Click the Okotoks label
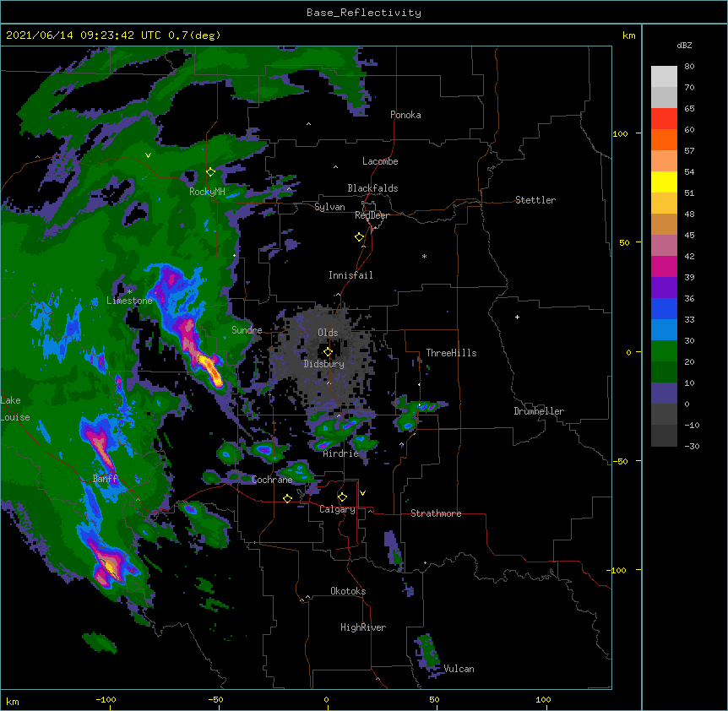 [348, 591]
